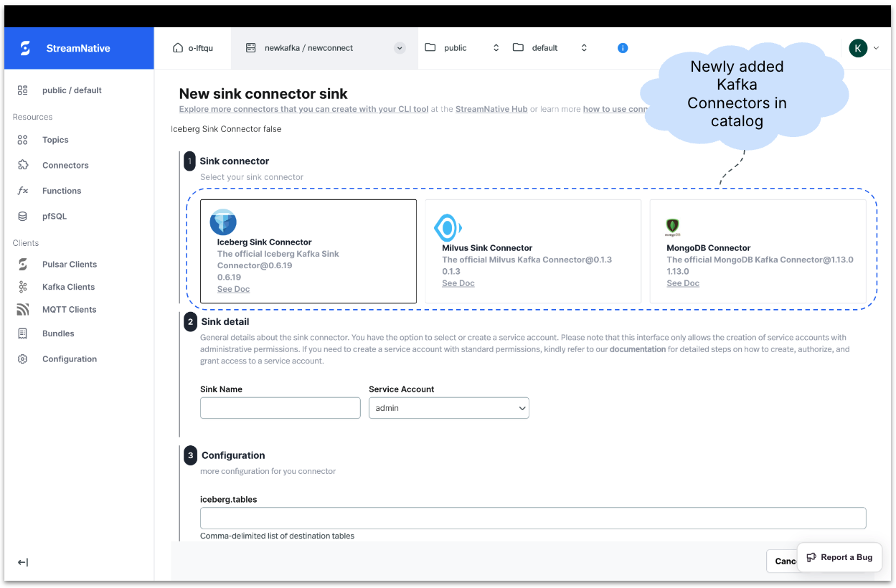Screen dimensions: 896x588
Task: Click the Iceberg Sink Connector logo
Action: coord(223,222)
